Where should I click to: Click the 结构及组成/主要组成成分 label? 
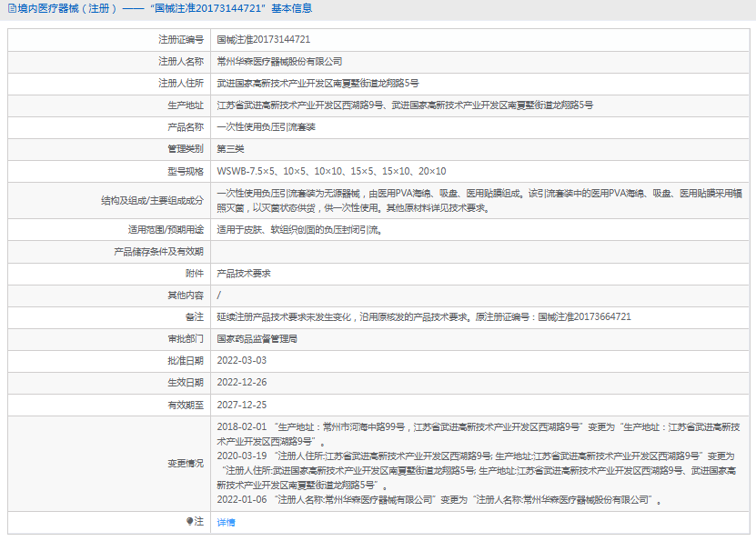[152, 200]
